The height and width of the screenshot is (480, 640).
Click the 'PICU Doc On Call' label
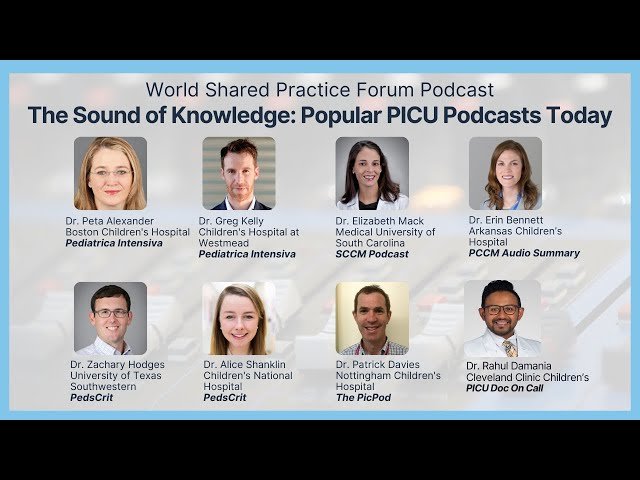click(504, 388)
